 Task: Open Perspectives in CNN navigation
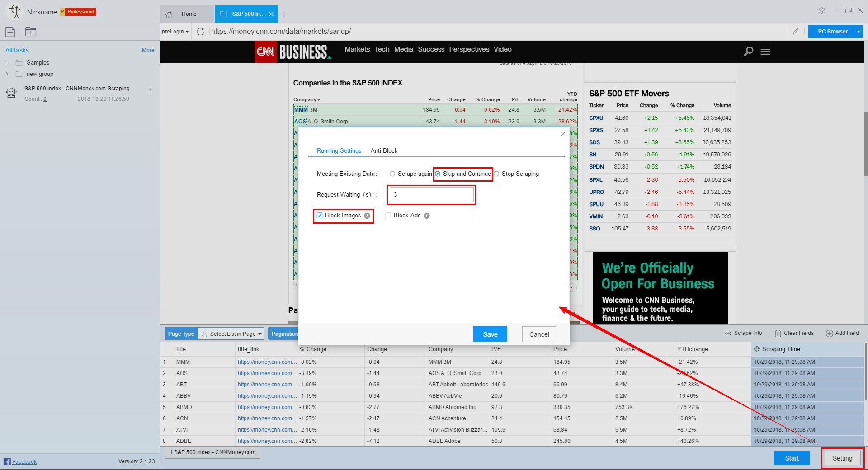[x=469, y=49]
